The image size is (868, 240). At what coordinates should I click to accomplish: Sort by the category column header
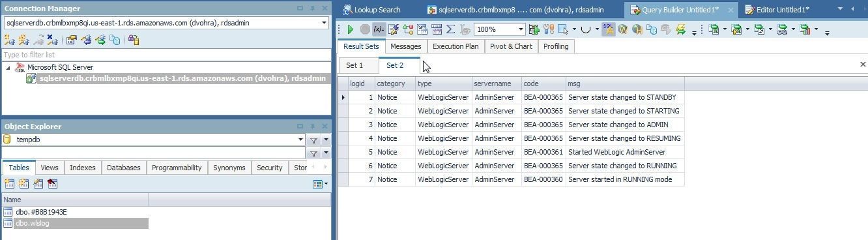tap(395, 83)
